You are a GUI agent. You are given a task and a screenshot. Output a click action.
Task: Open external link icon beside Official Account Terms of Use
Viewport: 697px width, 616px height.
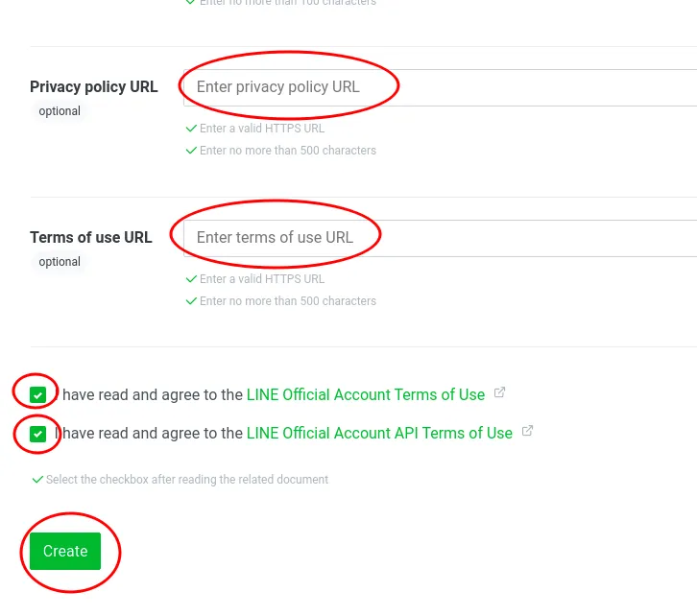click(499, 392)
